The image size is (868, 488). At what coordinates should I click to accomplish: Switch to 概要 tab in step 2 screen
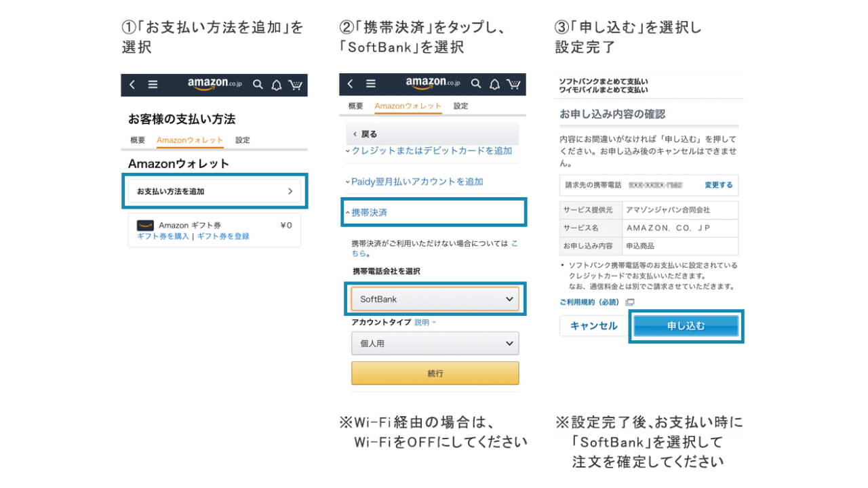tap(355, 106)
